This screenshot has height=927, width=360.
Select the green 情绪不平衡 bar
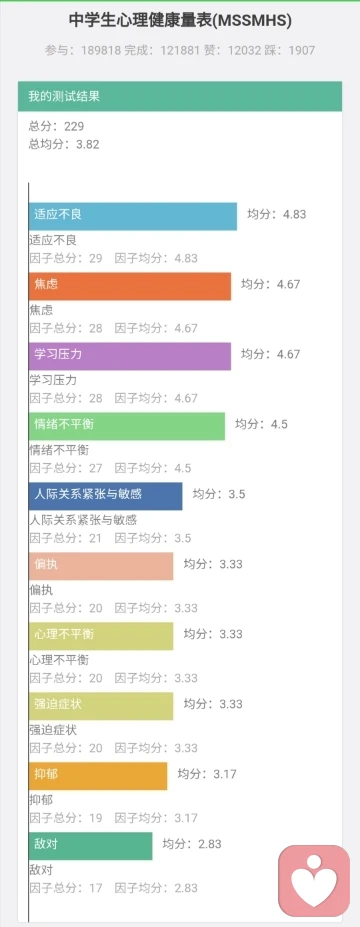coord(127,426)
